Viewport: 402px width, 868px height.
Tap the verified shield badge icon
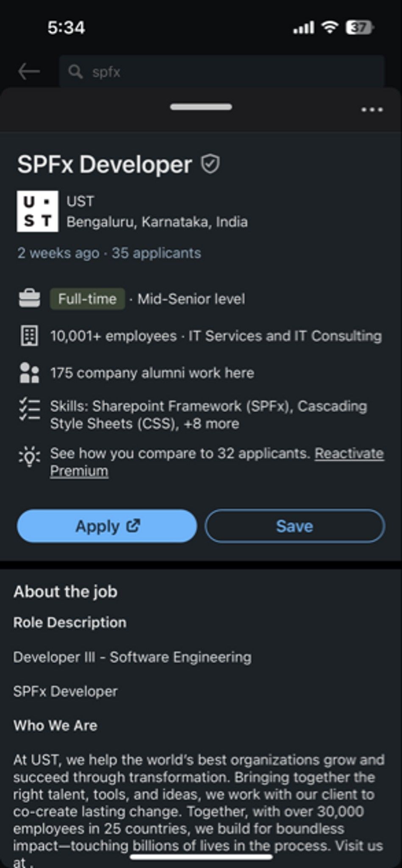[210, 164]
